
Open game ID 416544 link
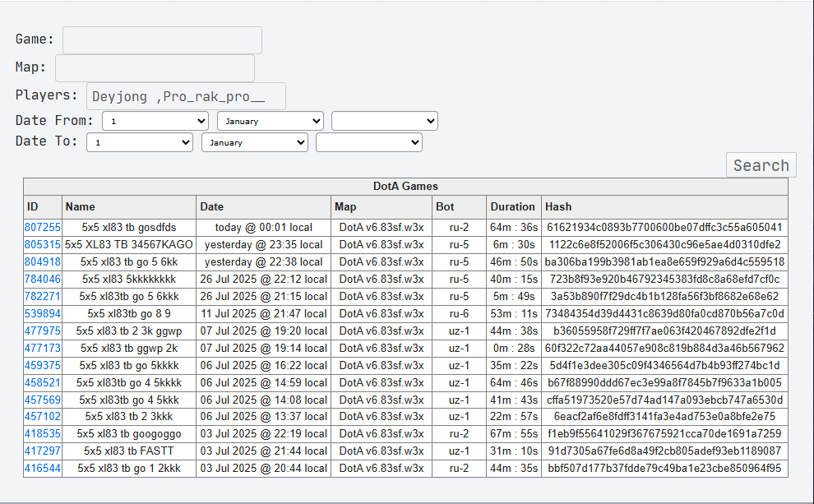click(x=43, y=468)
